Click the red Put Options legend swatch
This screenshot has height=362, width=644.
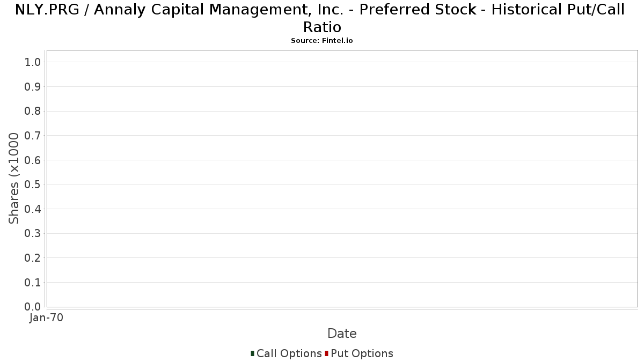pyautogui.click(x=326, y=353)
